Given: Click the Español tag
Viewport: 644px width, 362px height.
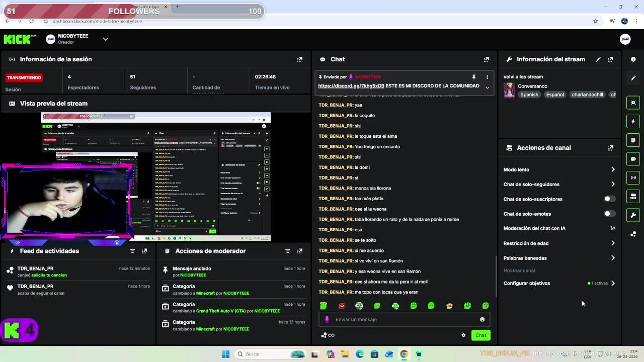Looking at the screenshot, I should pos(555,95).
